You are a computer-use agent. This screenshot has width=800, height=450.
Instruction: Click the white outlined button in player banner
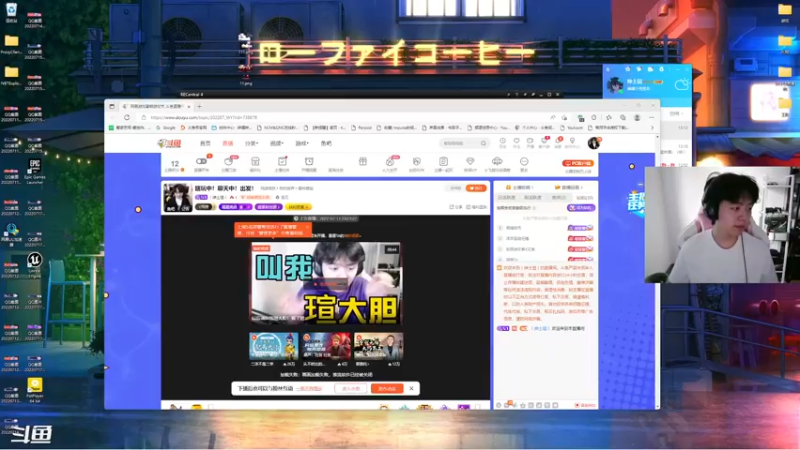351,388
